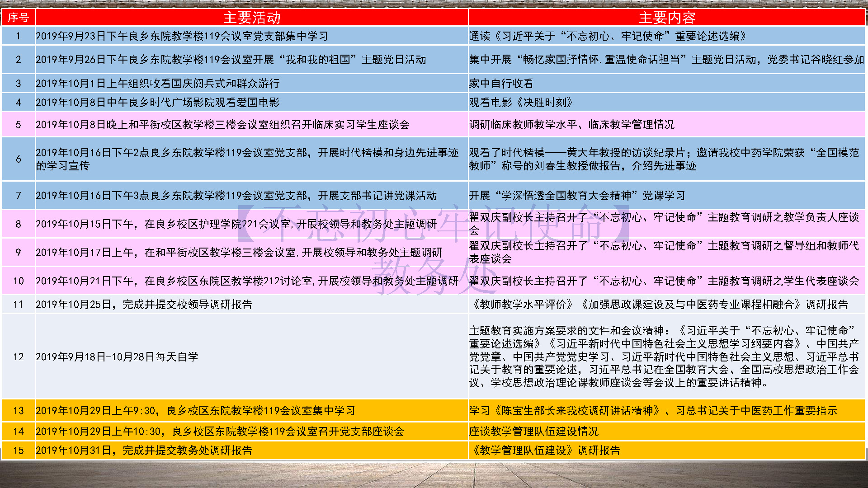Click sequence number 15 cell
The width and height of the screenshot is (868, 488).
tap(19, 450)
